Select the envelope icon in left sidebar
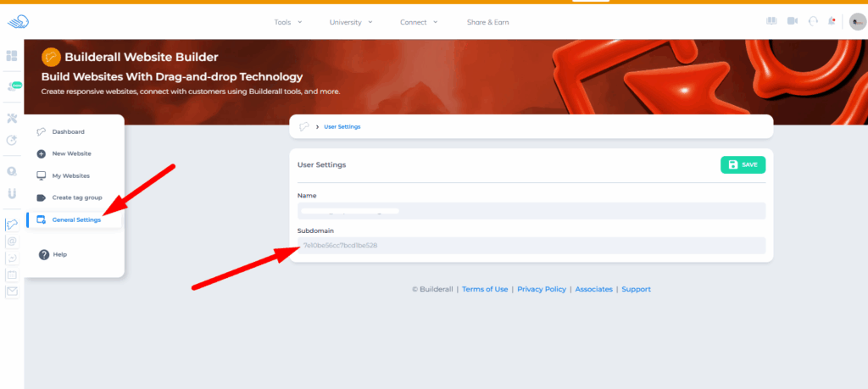Screen dimensions: 868x389 click(12, 292)
